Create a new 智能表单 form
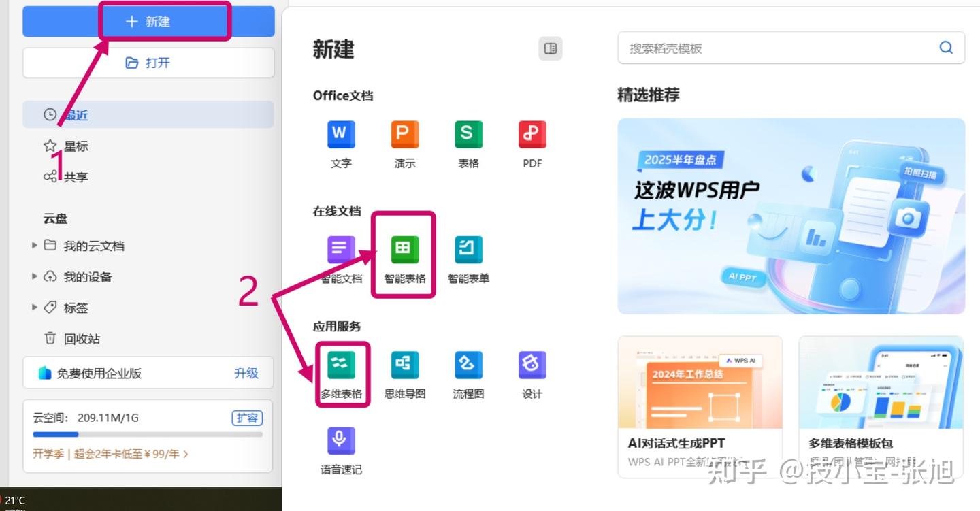The height and width of the screenshot is (511, 980). [x=468, y=260]
